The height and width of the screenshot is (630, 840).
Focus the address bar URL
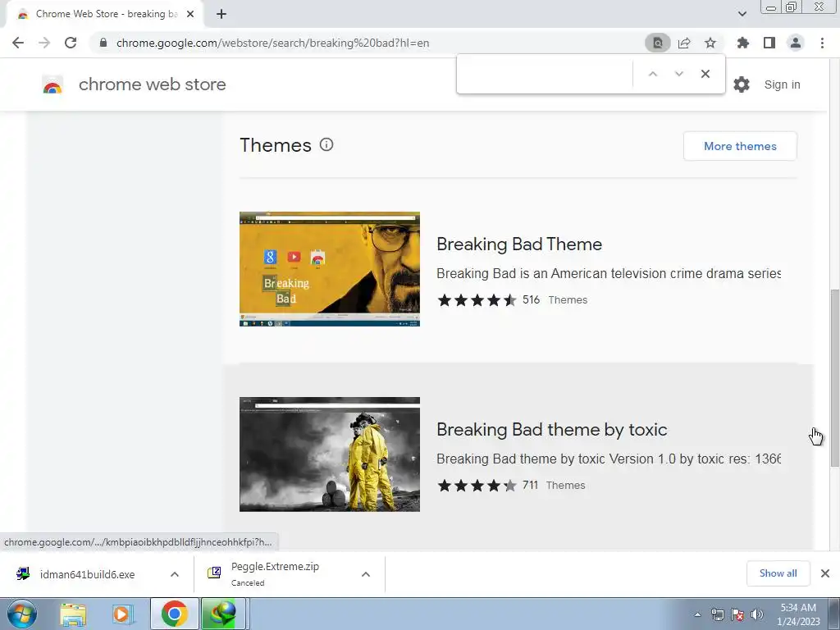[272, 43]
